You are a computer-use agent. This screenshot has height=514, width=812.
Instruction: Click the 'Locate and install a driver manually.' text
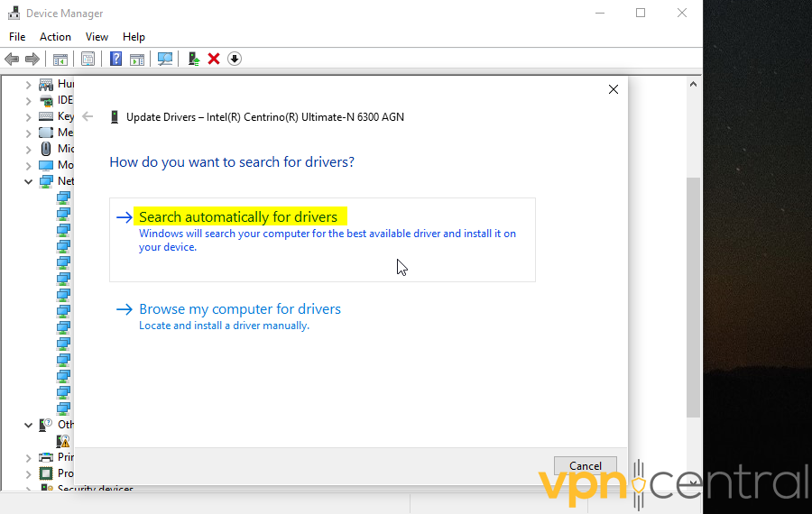pyautogui.click(x=225, y=326)
